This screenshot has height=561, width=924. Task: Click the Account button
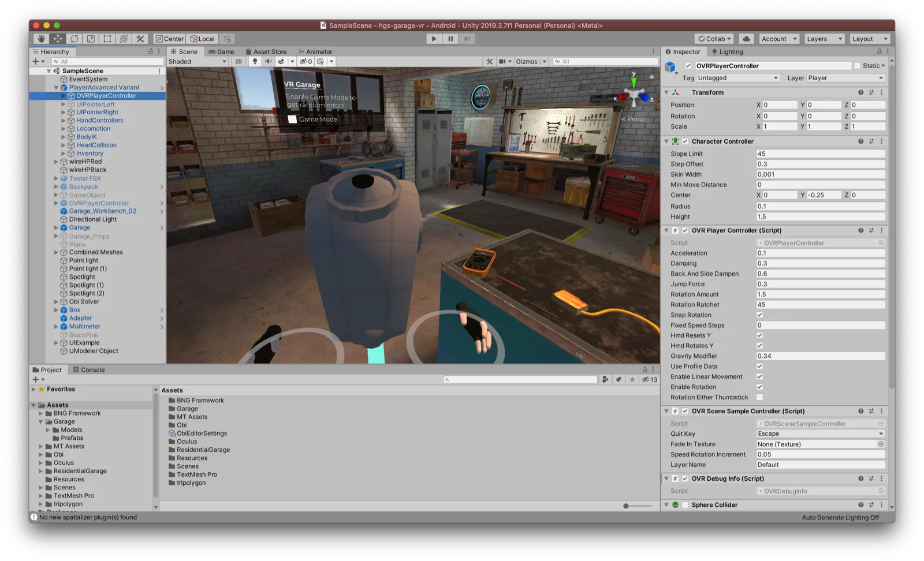click(x=778, y=39)
